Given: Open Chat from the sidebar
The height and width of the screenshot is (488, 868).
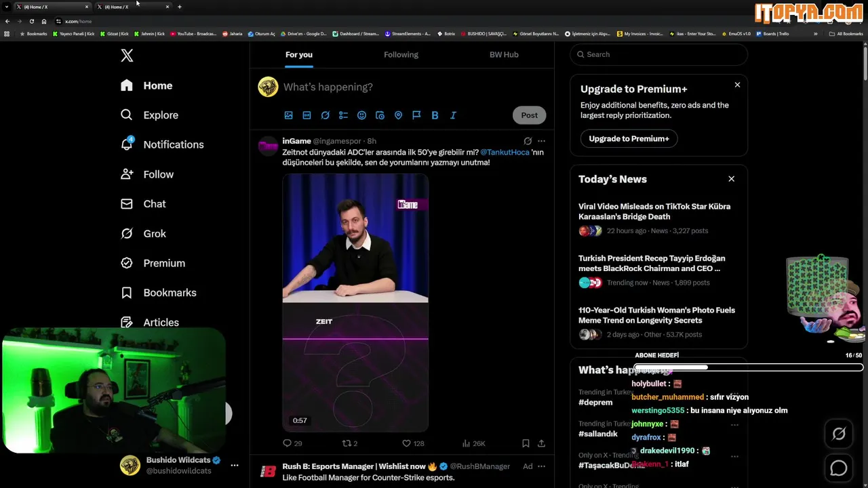Looking at the screenshot, I should (143, 204).
